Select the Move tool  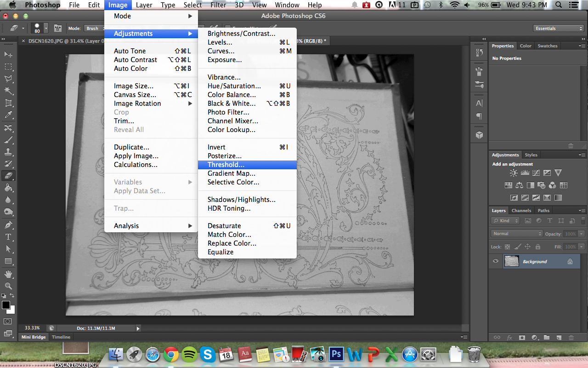click(x=8, y=55)
